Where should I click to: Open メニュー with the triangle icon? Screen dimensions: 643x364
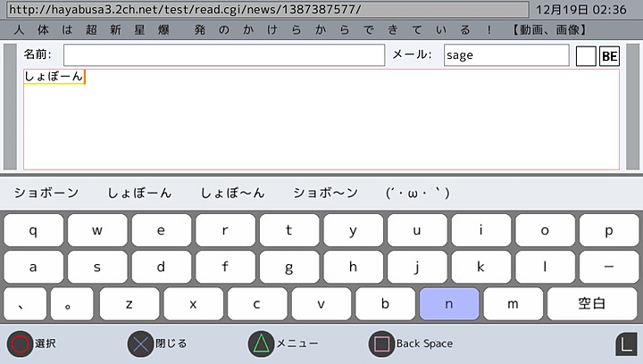tap(259, 343)
